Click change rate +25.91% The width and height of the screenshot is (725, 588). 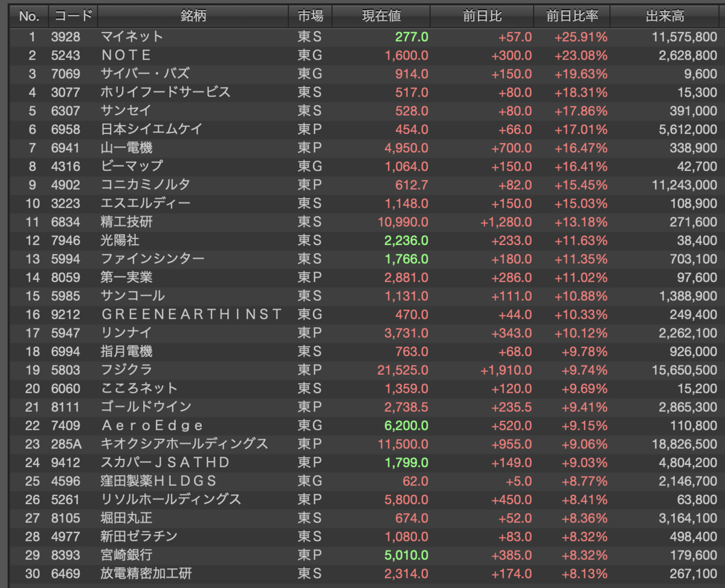581,37
